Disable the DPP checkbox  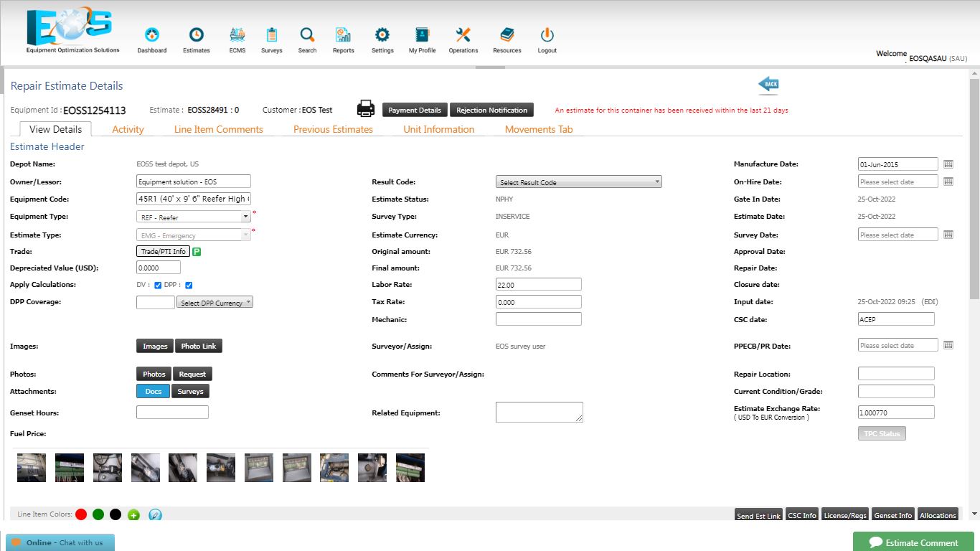coord(188,285)
